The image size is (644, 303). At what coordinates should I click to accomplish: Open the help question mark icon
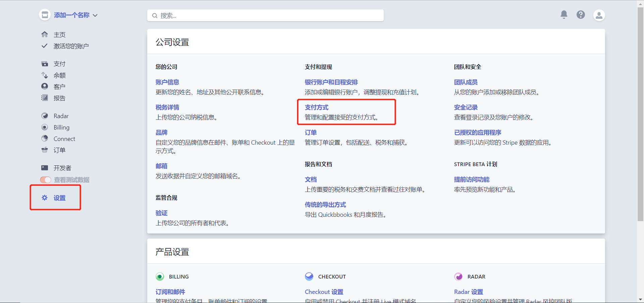(581, 15)
